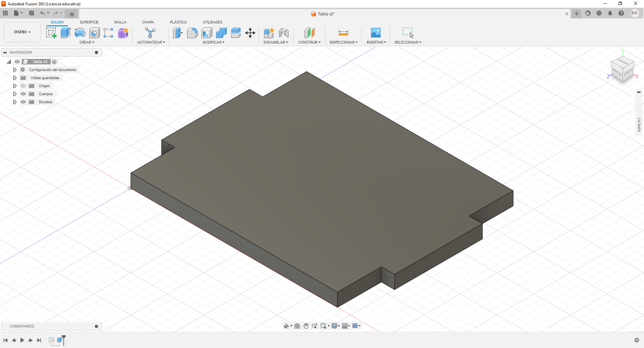The image size is (644, 348).
Task: Select the Combine bodies tool
Action: click(x=221, y=33)
